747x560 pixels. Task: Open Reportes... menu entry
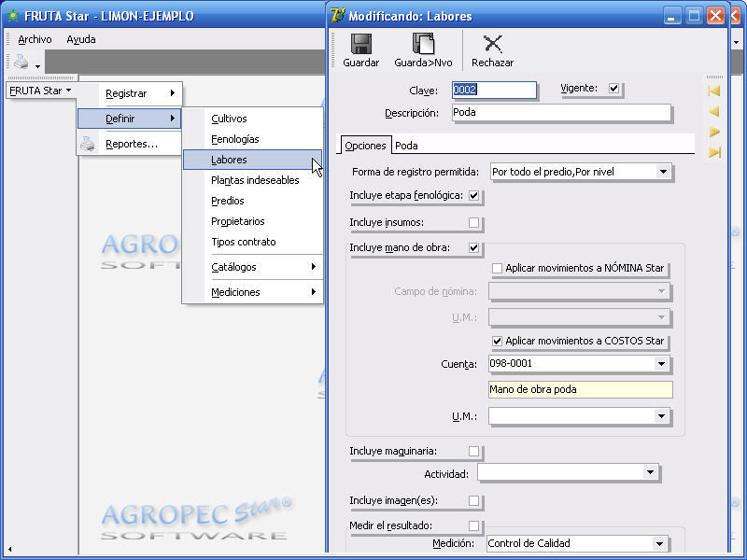coord(130,144)
